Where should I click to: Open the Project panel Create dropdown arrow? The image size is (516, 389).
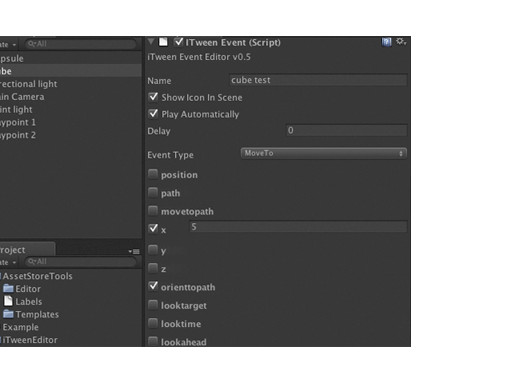click(x=14, y=262)
